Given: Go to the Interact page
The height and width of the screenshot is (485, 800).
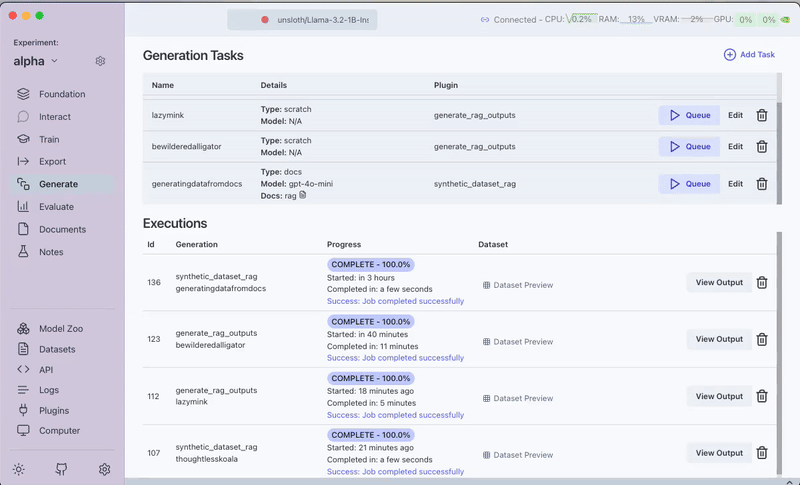Looking at the screenshot, I should pyautogui.click(x=54, y=117).
